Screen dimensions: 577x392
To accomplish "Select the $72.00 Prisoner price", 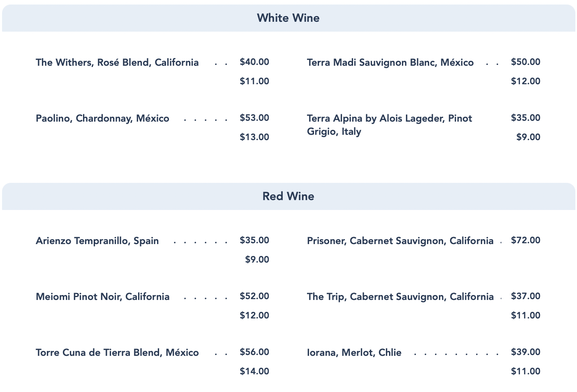I will click(526, 240).
